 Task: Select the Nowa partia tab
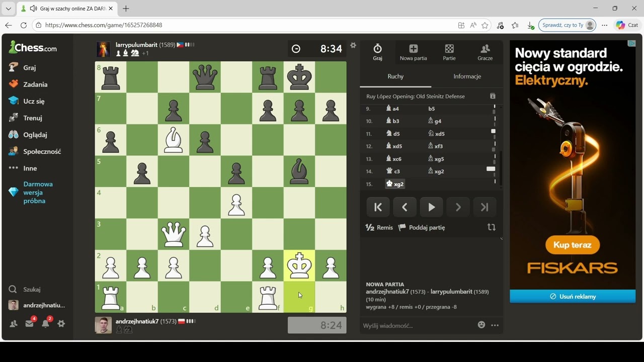click(x=413, y=52)
